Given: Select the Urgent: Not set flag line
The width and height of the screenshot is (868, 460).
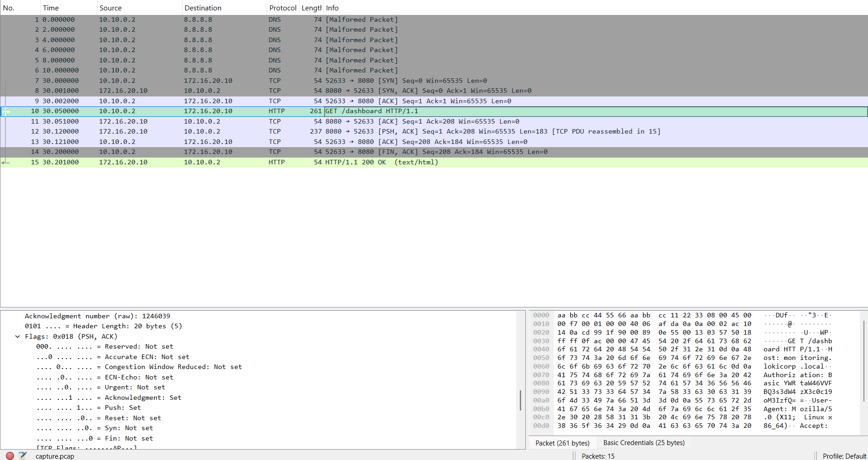Looking at the screenshot, I should [x=101, y=387].
